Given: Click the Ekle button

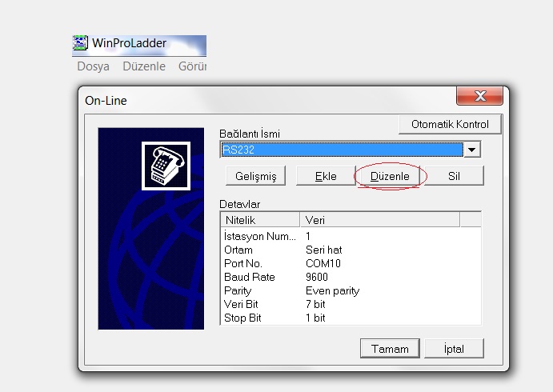Looking at the screenshot, I should (326, 176).
